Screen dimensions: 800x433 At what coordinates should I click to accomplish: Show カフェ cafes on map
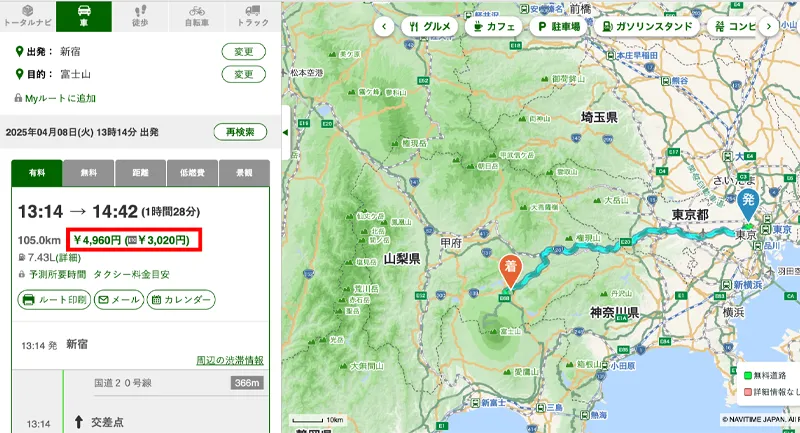click(x=494, y=27)
